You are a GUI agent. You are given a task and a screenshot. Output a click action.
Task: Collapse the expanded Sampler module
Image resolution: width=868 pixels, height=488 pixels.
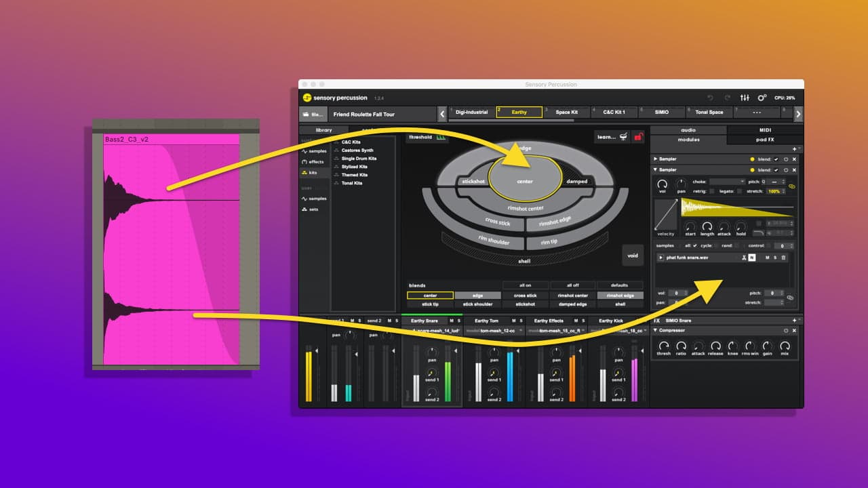click(655, 169)
